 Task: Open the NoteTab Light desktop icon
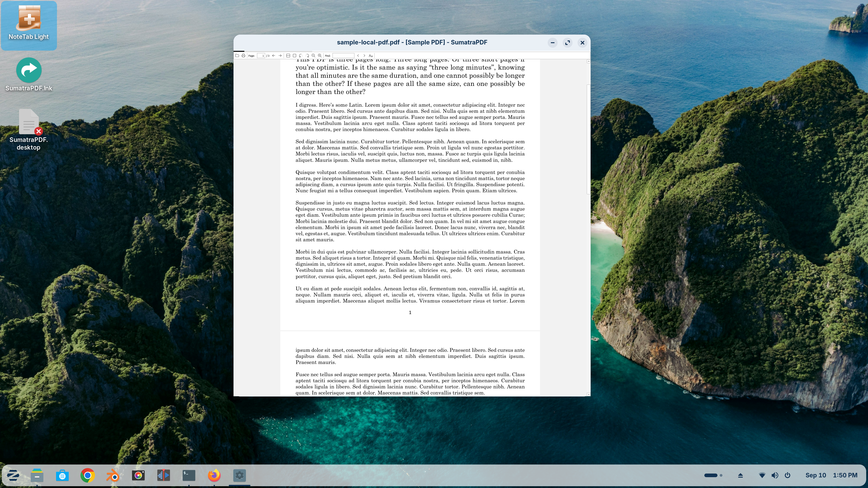[x=29, y=25]
